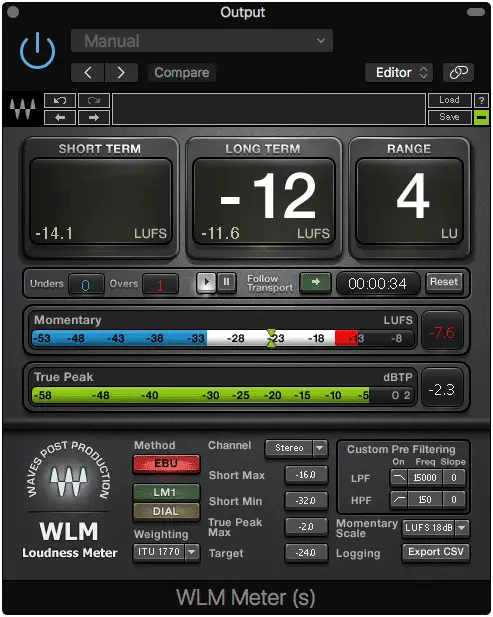Click the Waves Post Production logo
This screenshot has width=493, height=617.
tap(69, 474)
